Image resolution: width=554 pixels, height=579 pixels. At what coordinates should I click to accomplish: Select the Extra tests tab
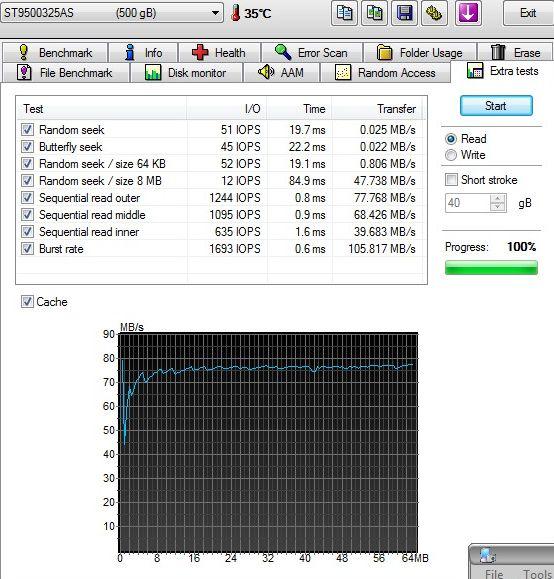click(502, 71)
